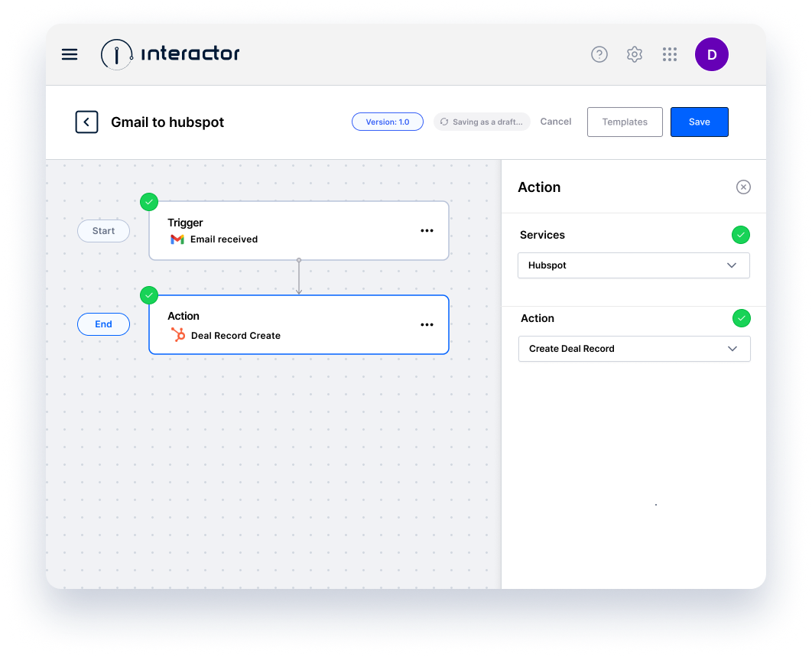Open the settings gear icon
Screen dimensions: 812x657
tap(634, 54)
